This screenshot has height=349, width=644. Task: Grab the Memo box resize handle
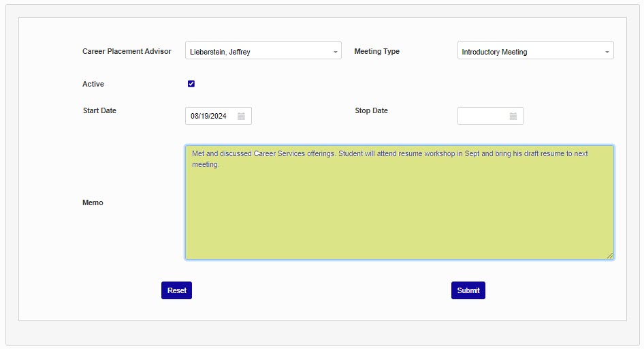click(x=610, y=256)
